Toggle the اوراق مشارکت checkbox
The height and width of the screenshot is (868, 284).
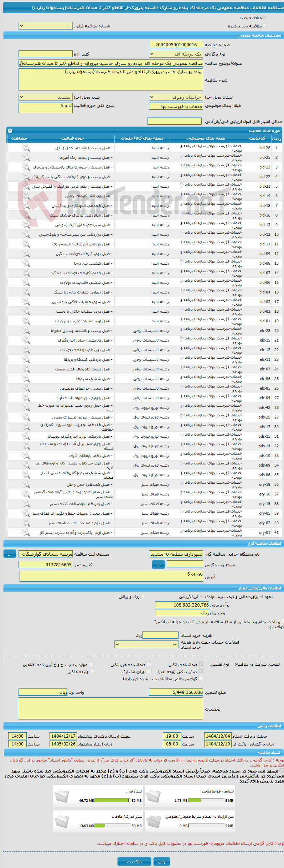point(149,671)
